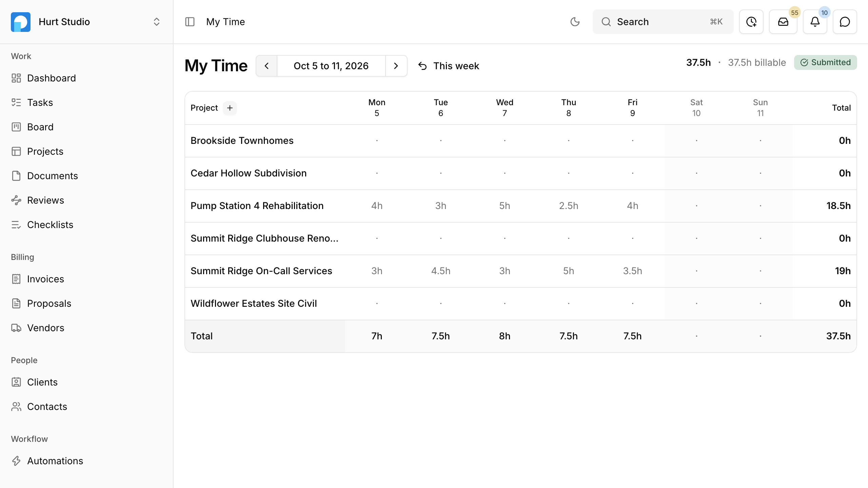Screen dimensions: 868x488
Task: Click the 8h Wednesday total cell
Action: (x=505, y=336)
